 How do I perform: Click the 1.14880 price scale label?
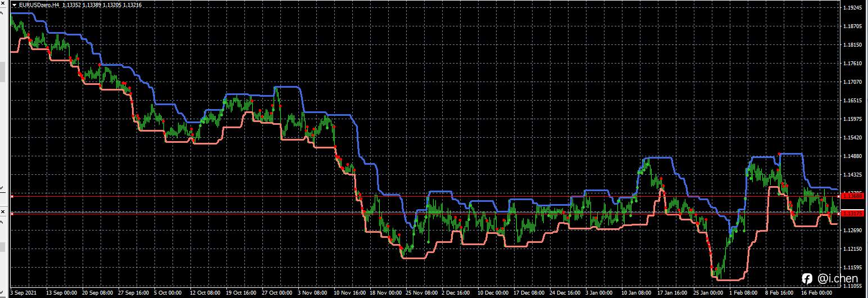pos(852,156)
